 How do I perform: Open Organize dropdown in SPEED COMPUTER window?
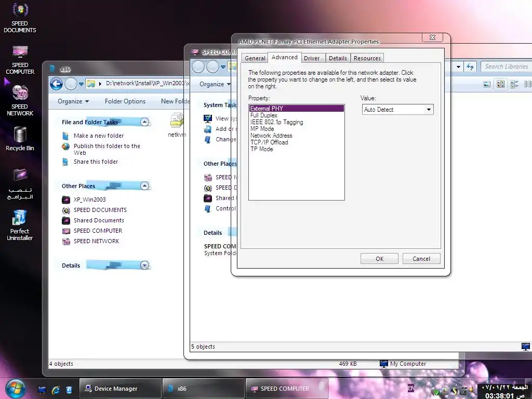(215, 84)
